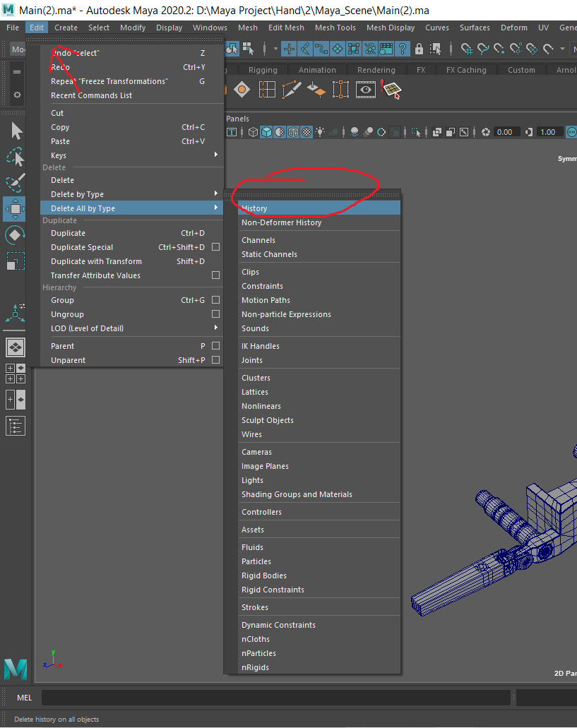Click the Multi-Cut knife shelf icon
Screen dimensions: 577x728
pyautogui.click(x=291, y=90)
